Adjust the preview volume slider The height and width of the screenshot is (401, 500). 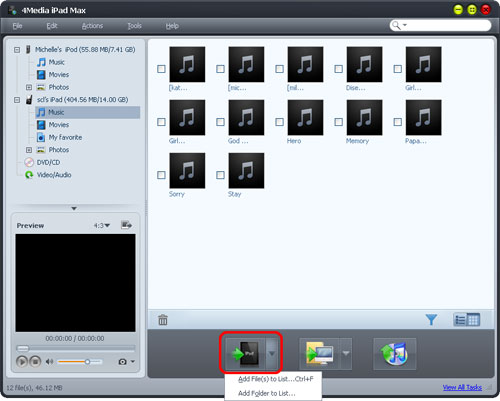(80, 361)
